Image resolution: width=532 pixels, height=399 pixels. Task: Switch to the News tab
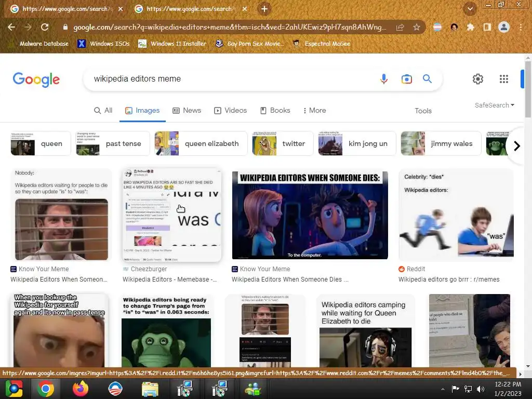[187, 110]
